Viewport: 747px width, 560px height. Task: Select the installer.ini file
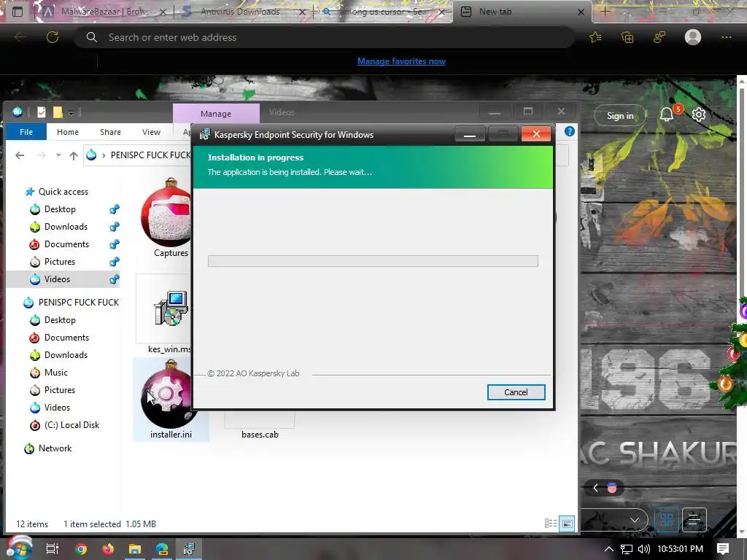coord(171,399)
